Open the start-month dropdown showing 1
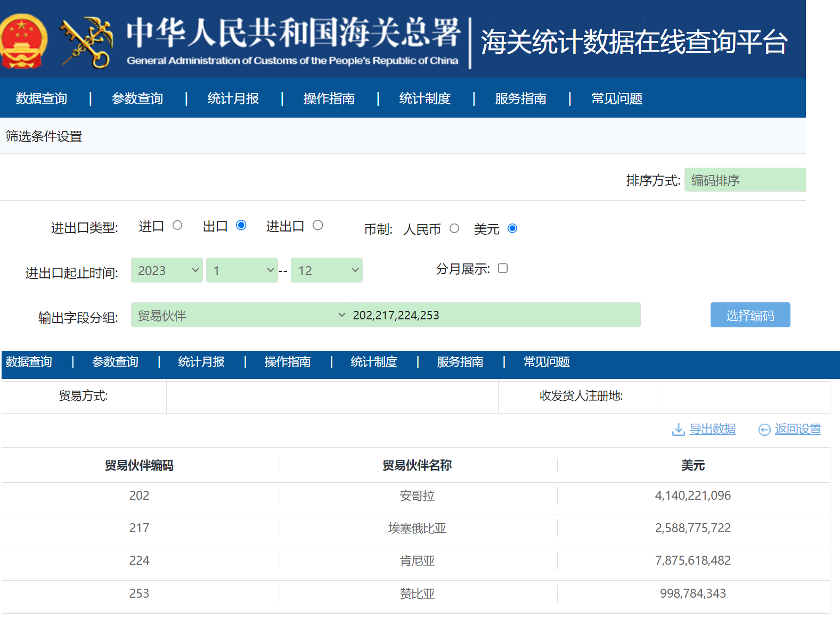 pos(242,270)
